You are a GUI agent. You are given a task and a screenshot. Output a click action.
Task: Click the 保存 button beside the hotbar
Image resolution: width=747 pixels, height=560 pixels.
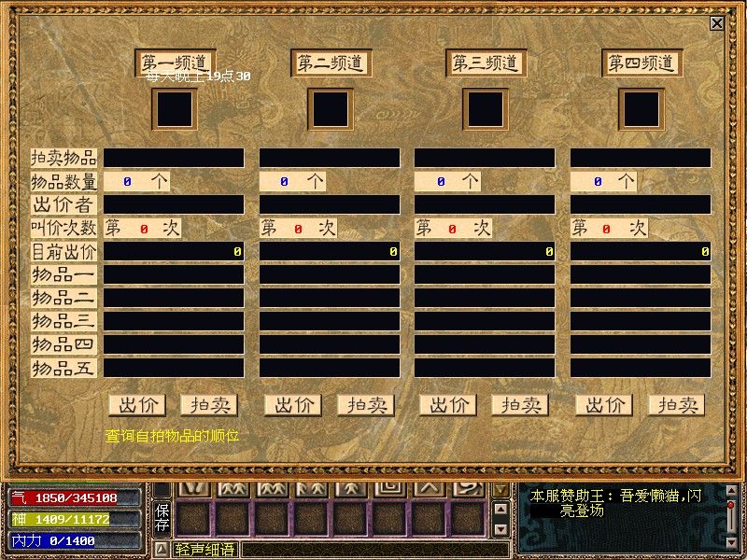162,515
